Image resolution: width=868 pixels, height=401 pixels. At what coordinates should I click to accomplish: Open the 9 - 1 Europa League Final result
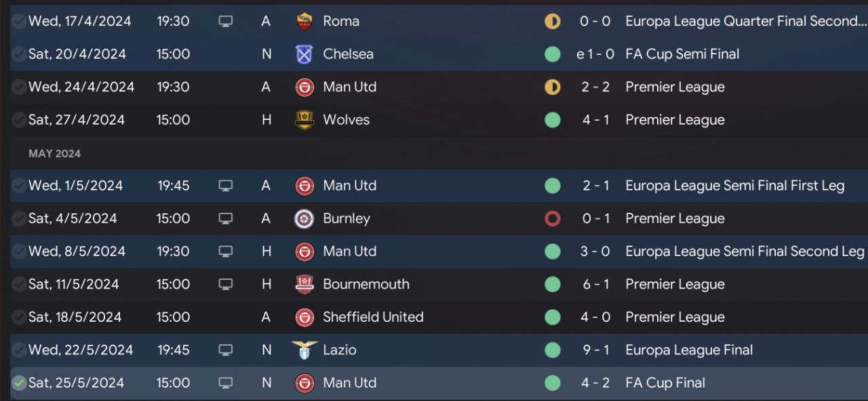pyautogui.click(x=595, y=350)
